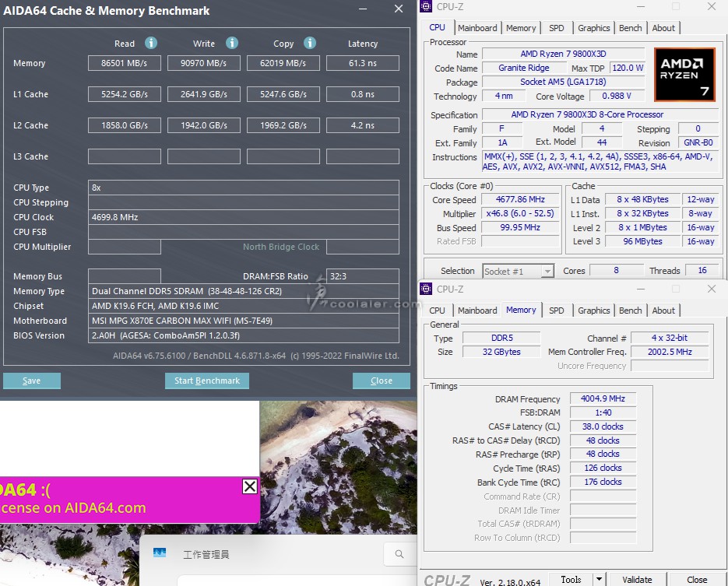Click the CPU-Z icon in the lower window title bar

[426, 289]
